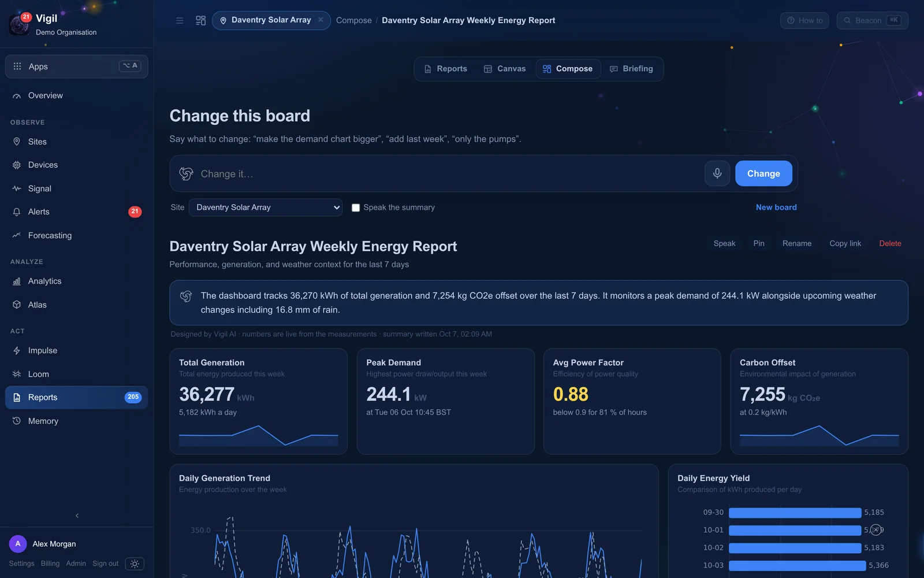The width and height of the screenshot is (924, 578).
Task: Delete the board
Action: pos(890,243)
